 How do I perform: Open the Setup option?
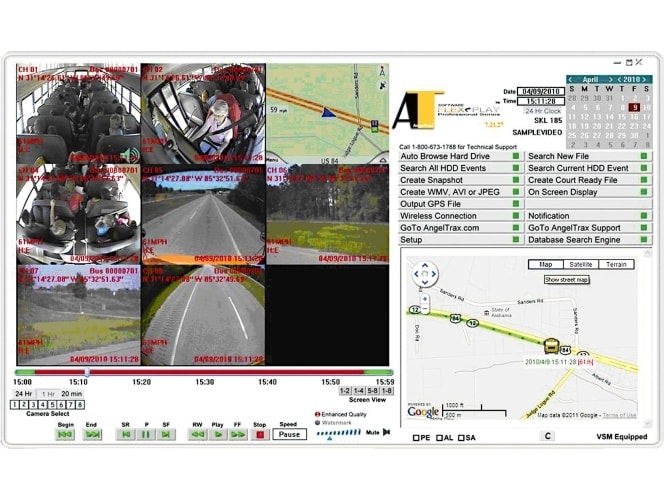[461, 240]
